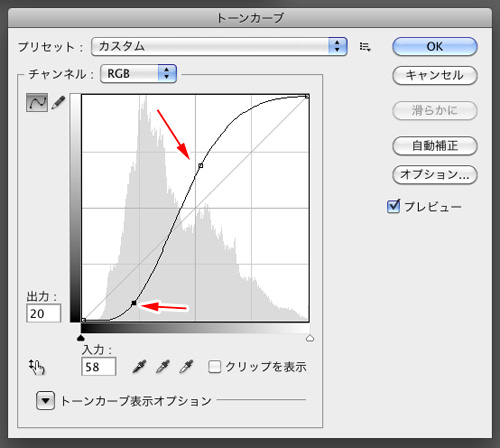Viewport: 500px width, 448px height.
Task: Toggle the プレビュー checkbox
Action: (x=394, y=206)
